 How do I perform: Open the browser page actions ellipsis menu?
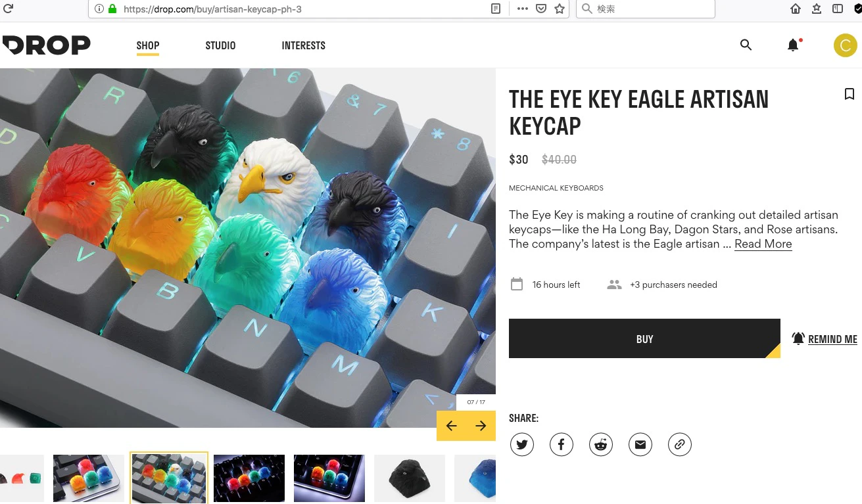[522, 9]
